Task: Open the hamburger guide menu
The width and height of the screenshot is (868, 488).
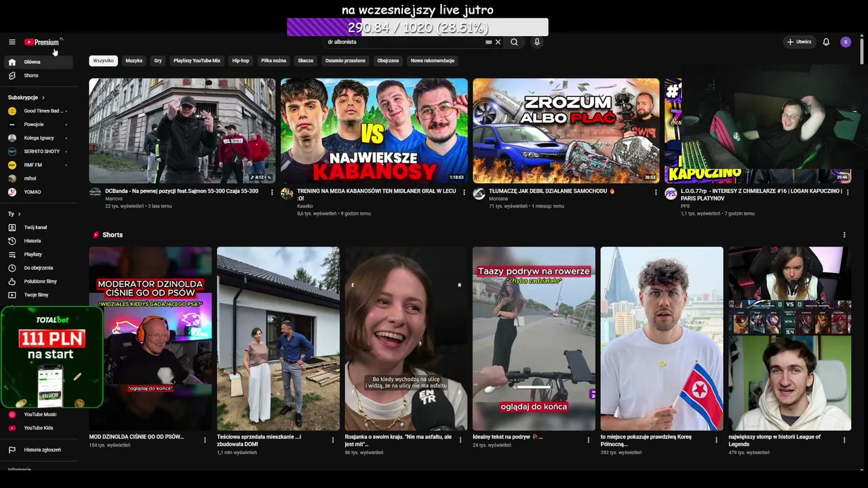Action: point(12,42)
